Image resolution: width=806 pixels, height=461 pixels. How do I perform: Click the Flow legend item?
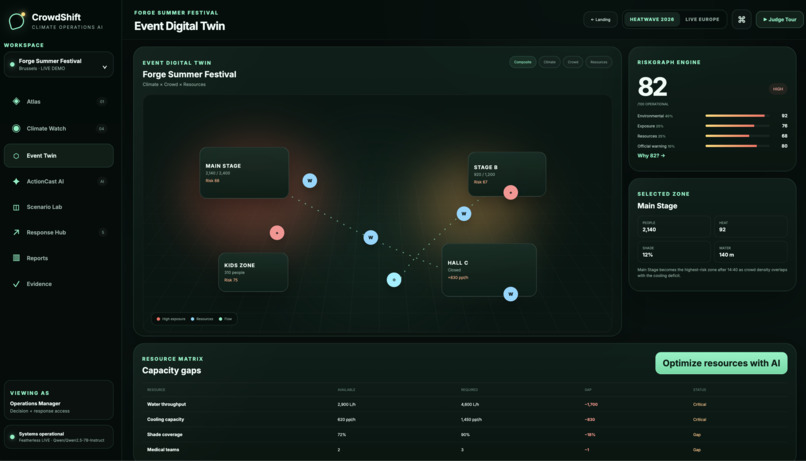tap(226, 319)
